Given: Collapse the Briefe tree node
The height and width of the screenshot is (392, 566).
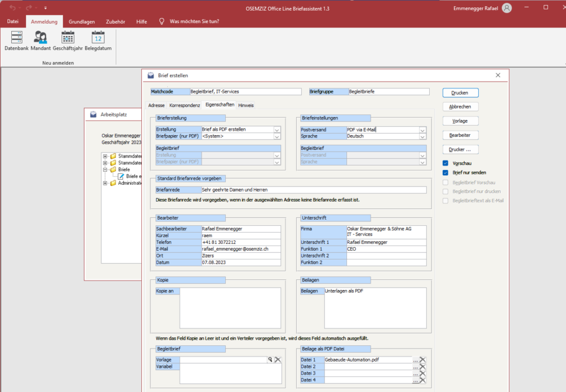Looking at the screenshot, I should [x=106, y=169].
